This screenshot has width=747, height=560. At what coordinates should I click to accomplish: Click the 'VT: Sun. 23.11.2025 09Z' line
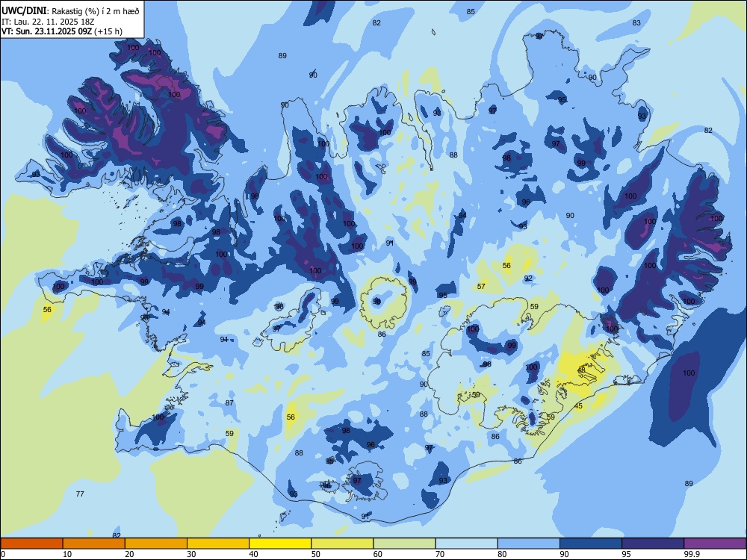pyautogui.click(x=46, y=31)
